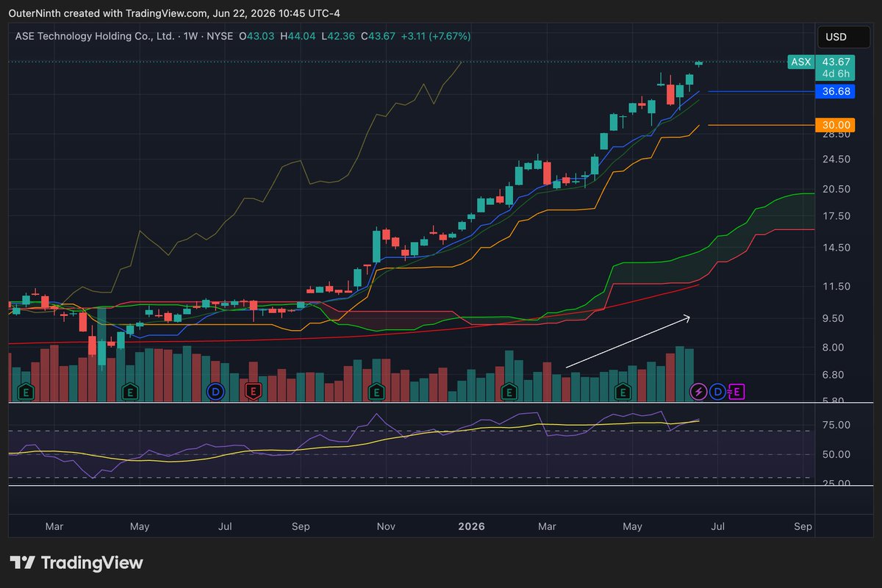Click the RSI 75.00 axis label

(x=836, y=425)
